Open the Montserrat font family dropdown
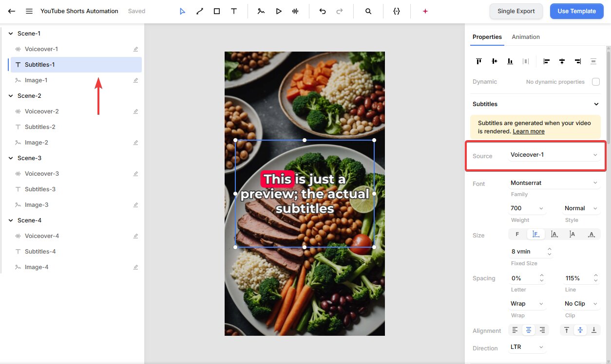 (x=554, y=183)
